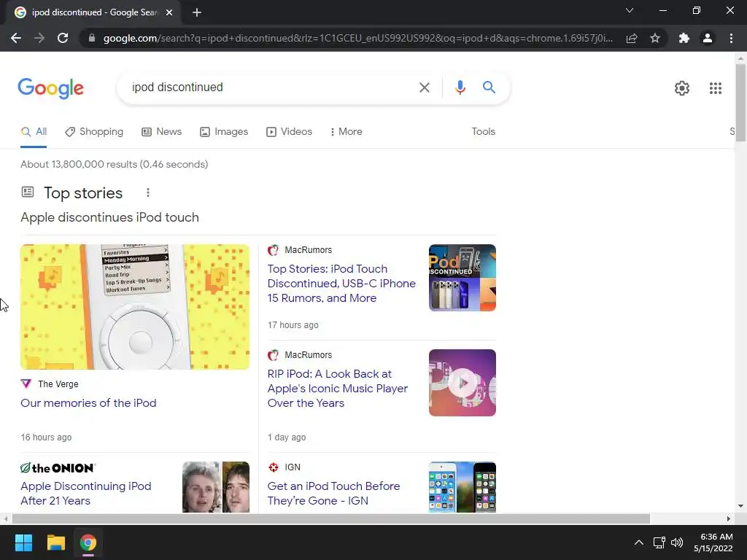The width and height of the screenshot is (747, 560).
Task: Select the All search tab
Action: click(x=34, y=132)
